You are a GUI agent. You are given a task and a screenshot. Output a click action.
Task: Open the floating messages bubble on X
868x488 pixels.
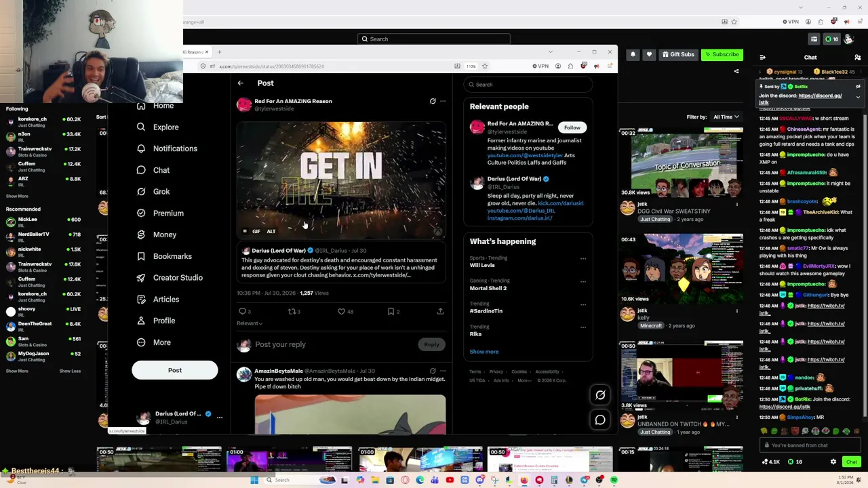click(600, 420)
